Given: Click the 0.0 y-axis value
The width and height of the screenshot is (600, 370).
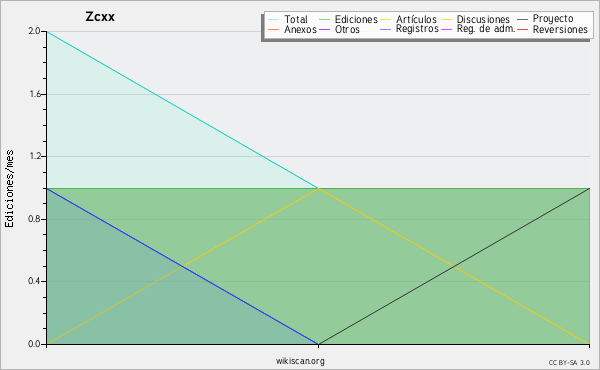Looking at the screenshot, I should pos(34,344).
